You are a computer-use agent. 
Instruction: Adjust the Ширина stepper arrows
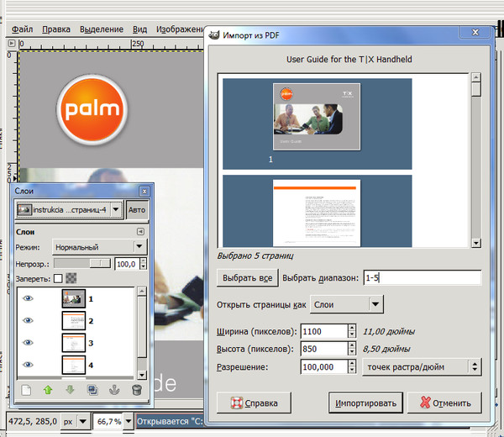click(x=352, y=331)
